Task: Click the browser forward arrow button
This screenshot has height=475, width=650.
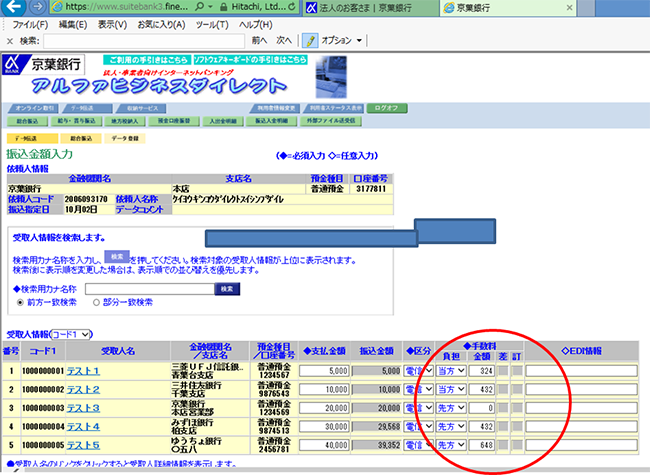Action: [x=37, y=7]
